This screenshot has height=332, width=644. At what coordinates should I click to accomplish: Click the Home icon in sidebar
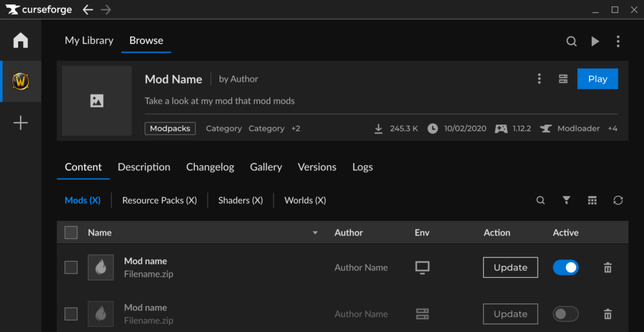click(x=21, y=41)
